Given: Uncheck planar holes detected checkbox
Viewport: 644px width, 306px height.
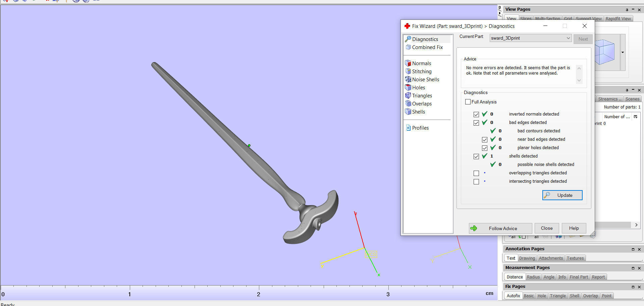Looking at the screenshot, I should tap(485, 148).
